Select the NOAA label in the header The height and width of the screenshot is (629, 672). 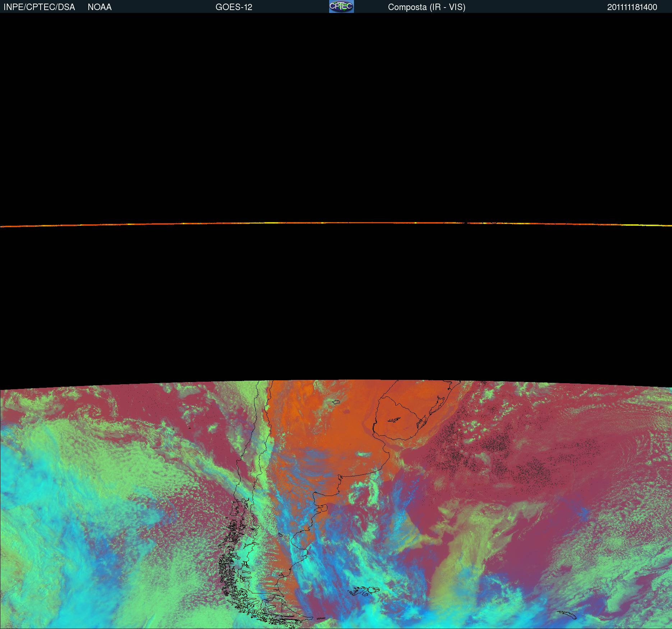pyautogui.click(x=100, y=7)
